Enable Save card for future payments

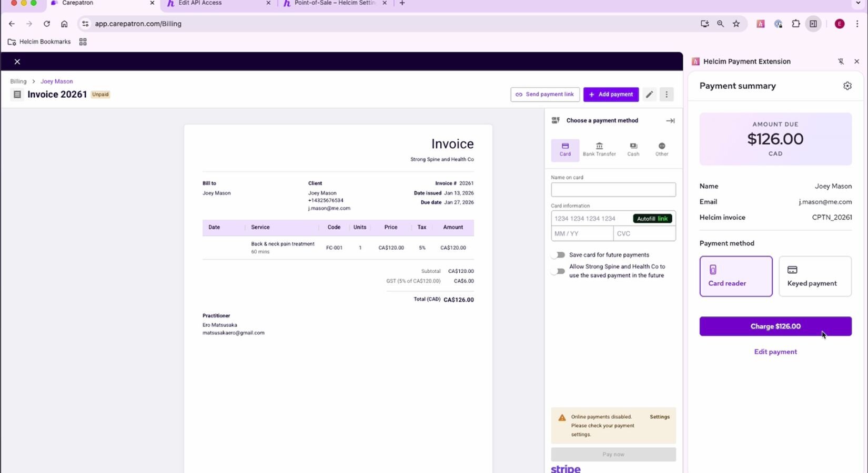tap(558, 255)
